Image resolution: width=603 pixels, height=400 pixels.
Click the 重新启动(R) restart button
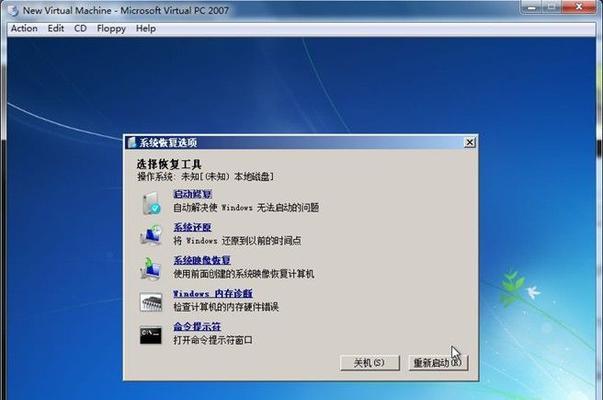coord(438,363)
